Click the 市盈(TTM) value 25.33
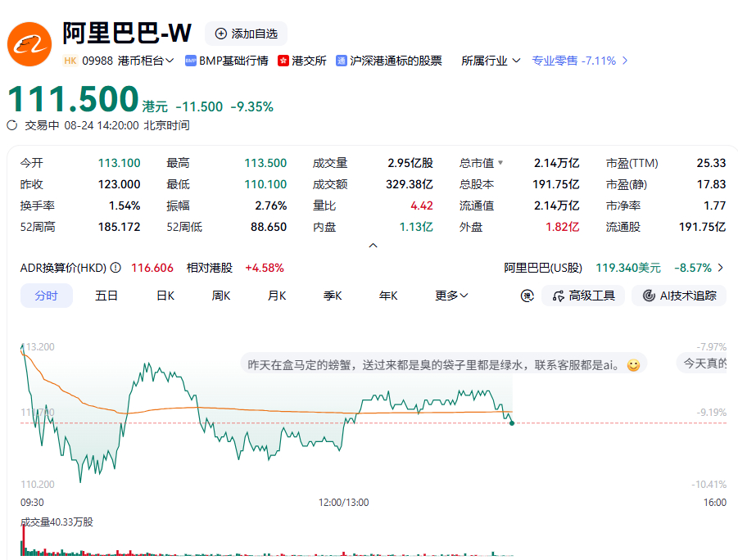Screen dimensions: 738x560 tap(711, 163)
